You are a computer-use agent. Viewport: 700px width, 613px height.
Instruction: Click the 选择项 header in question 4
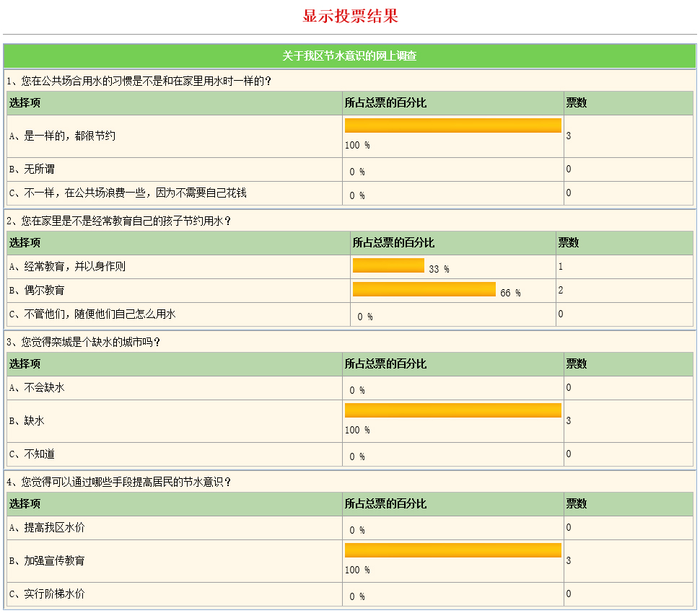tap(25, 503)
